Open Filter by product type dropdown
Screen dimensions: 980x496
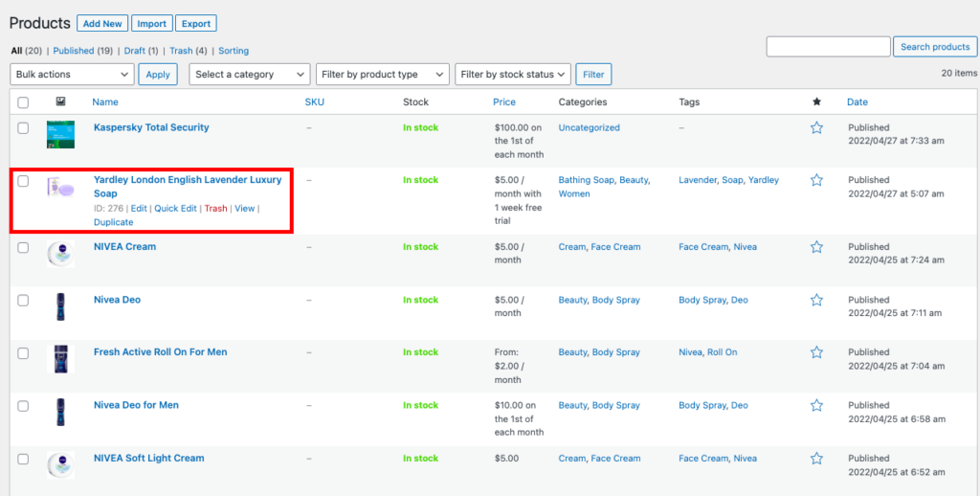[x=383, y=75]
